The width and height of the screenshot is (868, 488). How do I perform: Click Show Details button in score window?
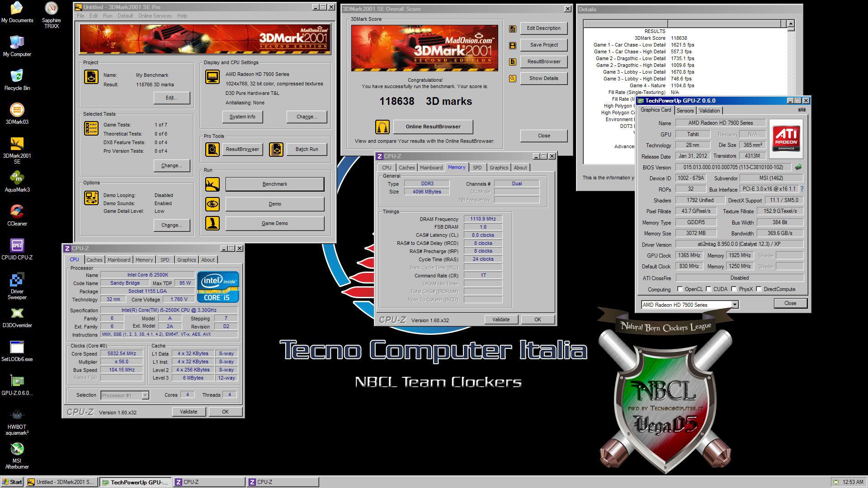coord(544,78)
